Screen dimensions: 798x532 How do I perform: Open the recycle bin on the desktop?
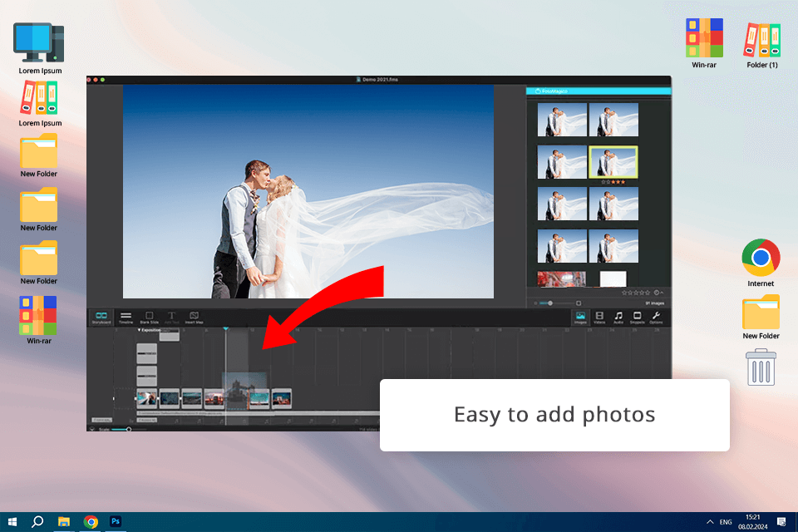click(761, 367)
